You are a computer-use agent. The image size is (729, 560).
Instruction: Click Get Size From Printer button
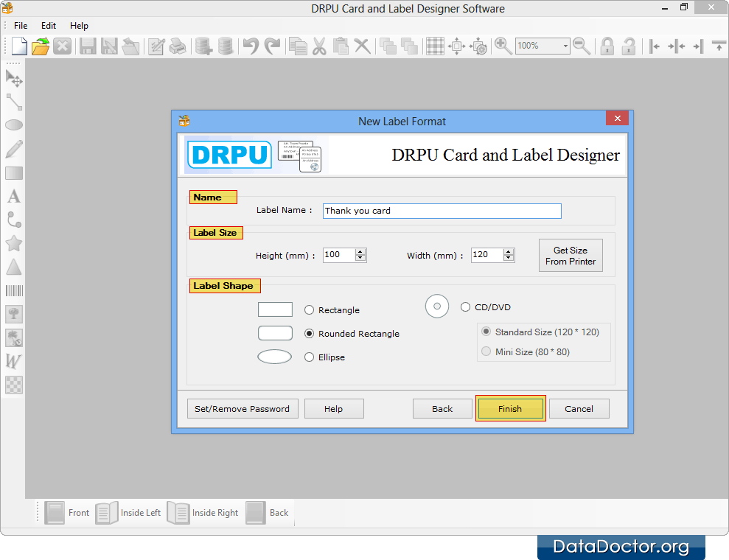[x=571, y=255]
